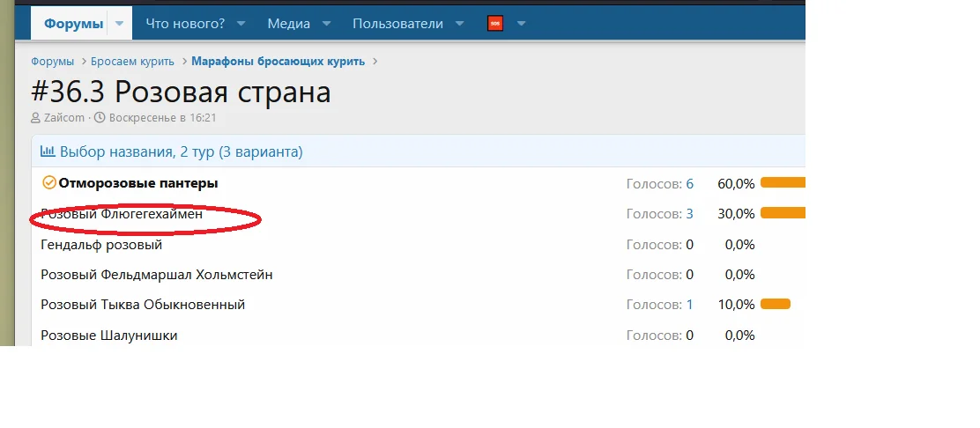Image resolution: width=980 pixels, height=428 pixels.
Task: Open the Форумы nav tab
Action: tap(73, 25)
